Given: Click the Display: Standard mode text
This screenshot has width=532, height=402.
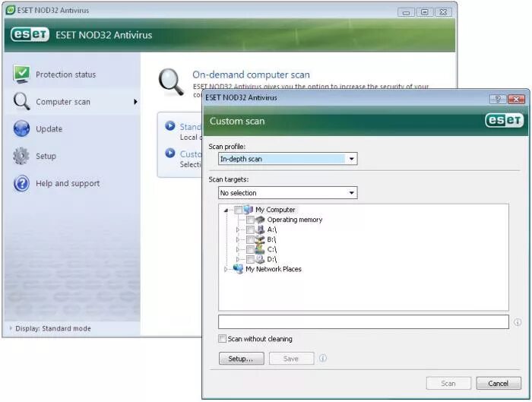Looking at the screenshot, I should (53, 328).
